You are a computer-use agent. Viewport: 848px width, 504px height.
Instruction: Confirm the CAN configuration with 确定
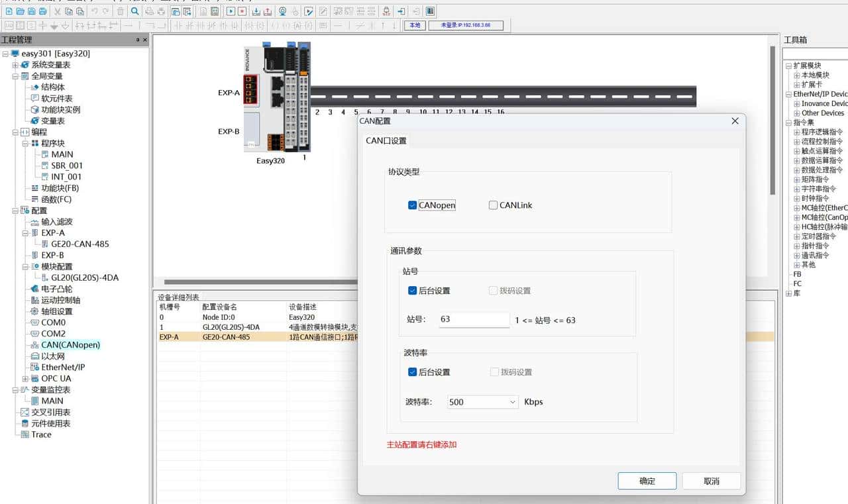tap(647, 481)
